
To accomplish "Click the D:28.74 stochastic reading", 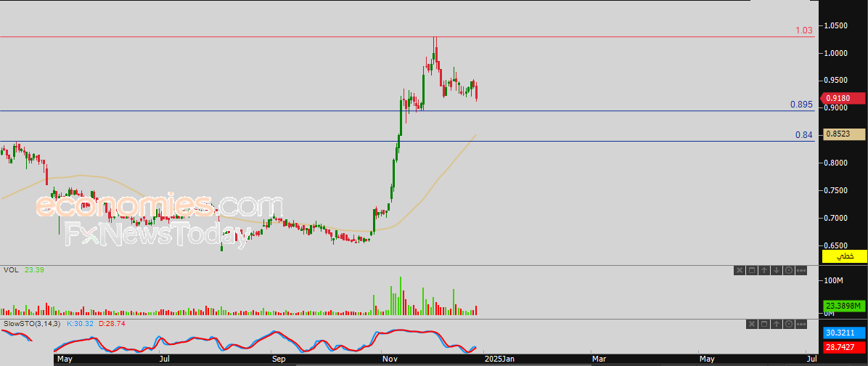I will click(x=113, y=323).
